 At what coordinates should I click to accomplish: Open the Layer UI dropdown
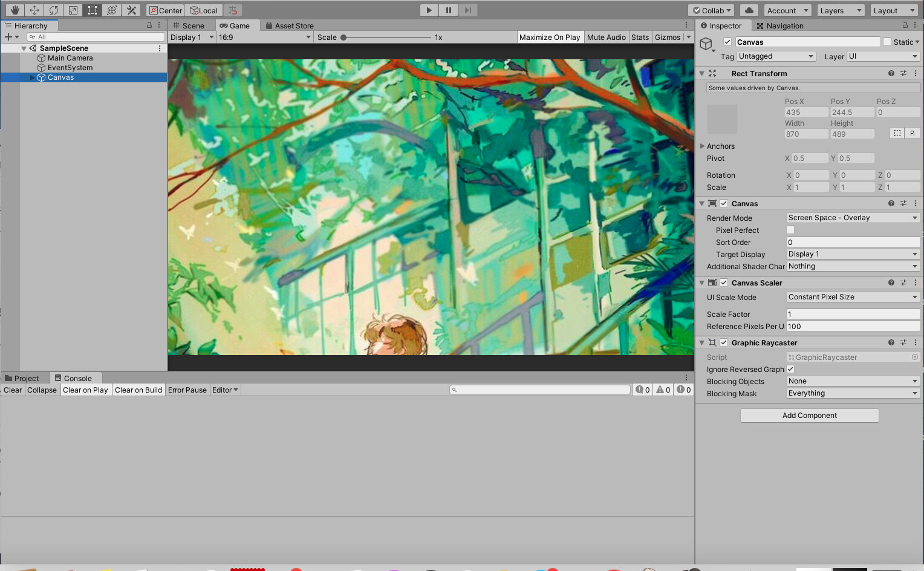tap(883, 56)
